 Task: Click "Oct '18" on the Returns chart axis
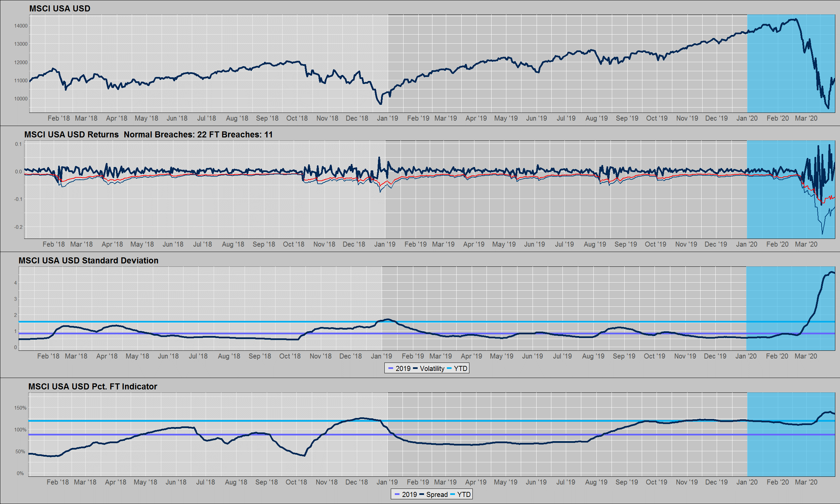(293, 244)
